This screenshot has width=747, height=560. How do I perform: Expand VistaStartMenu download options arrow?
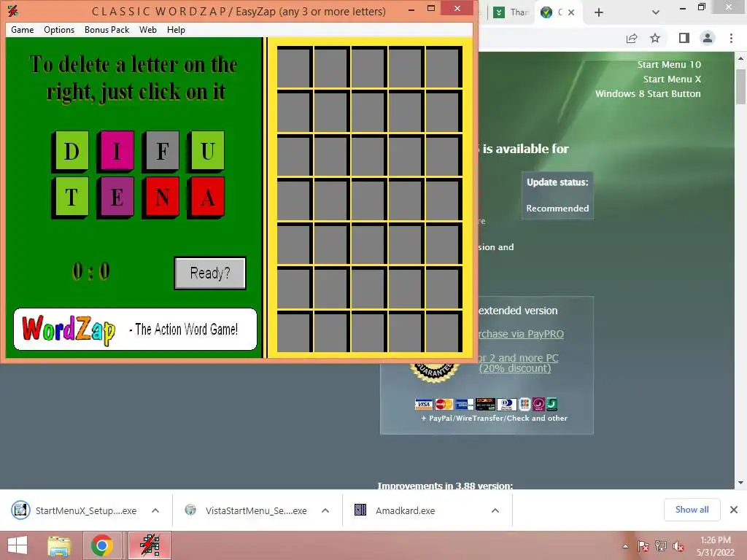click(325, 510)
